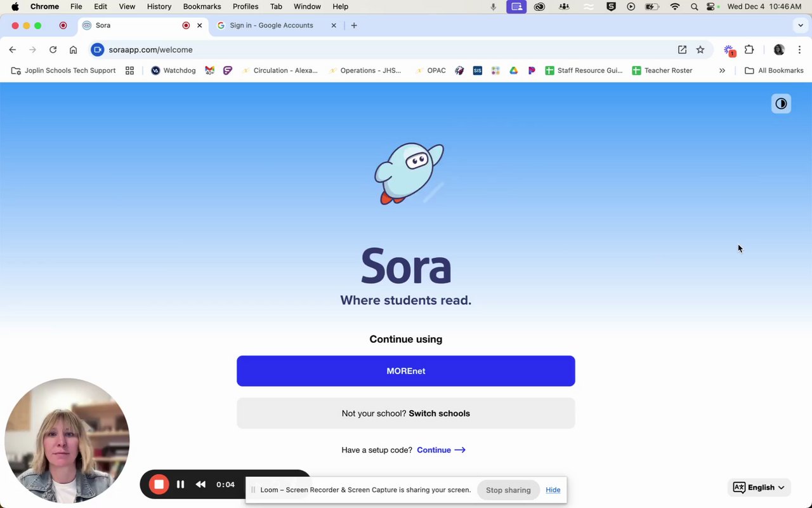Follow the setup code Continue link

pyautogui.click(x=441, y=450)
